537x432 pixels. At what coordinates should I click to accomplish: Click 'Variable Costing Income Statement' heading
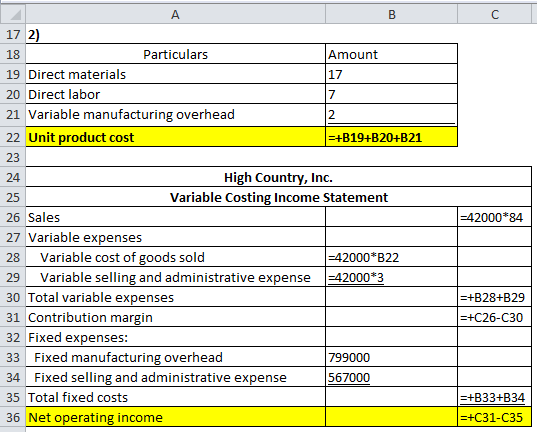[278, 197]
